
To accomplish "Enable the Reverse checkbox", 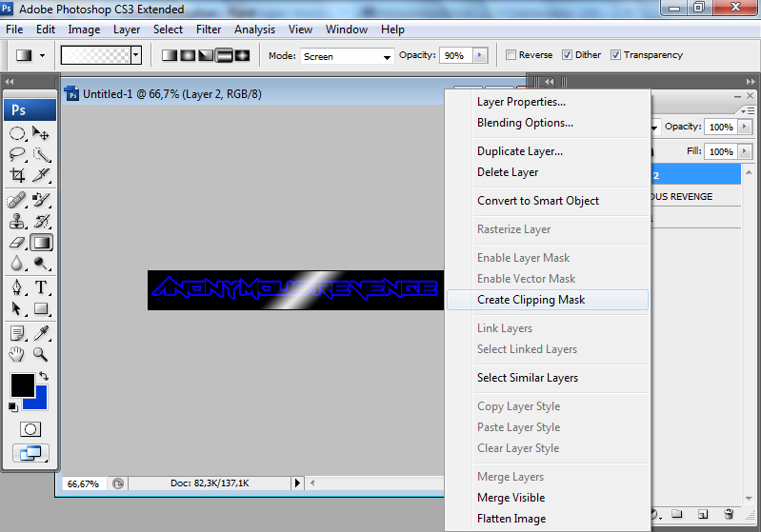I will pos(511,55).
